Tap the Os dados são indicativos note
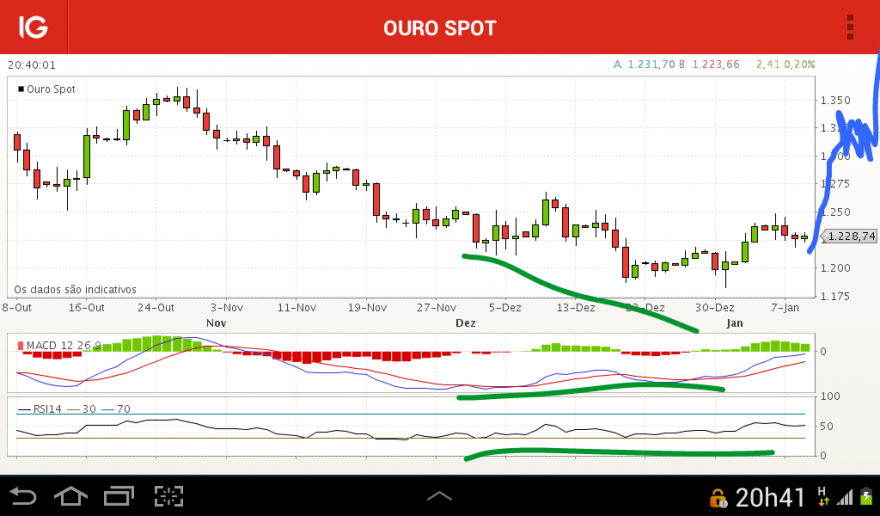Image resolution: width=880 pixels, height=516 pixels. 75,289
